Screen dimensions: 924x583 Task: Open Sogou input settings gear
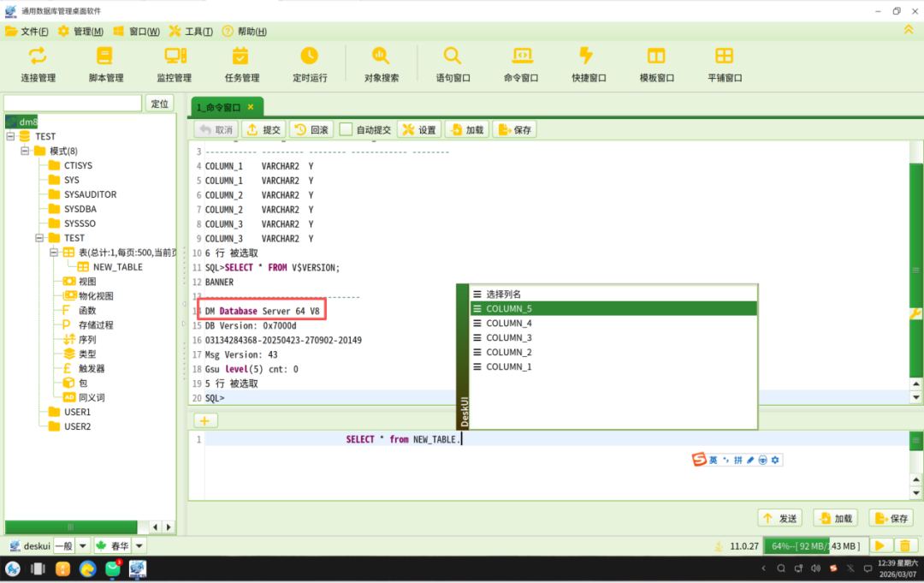coord(775,460)
